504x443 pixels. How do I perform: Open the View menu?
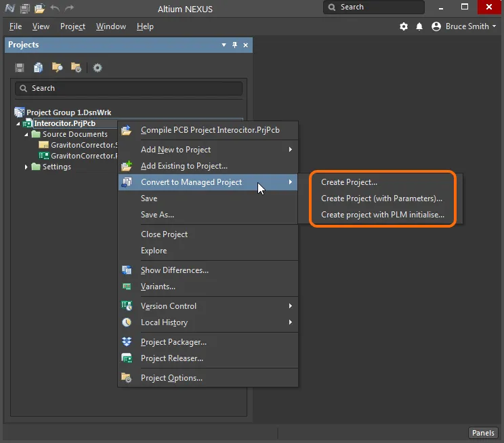click(x=41, y=26)
